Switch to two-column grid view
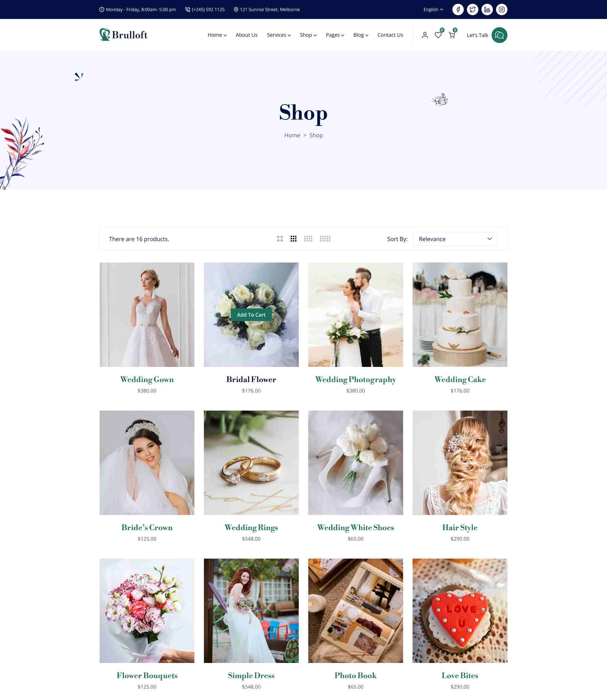607x700 pixels. 280,239
